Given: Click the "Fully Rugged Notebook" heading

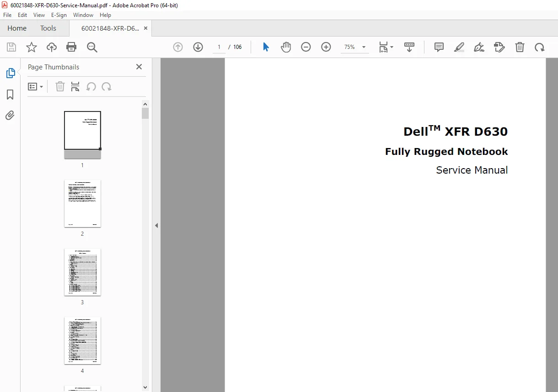Looking at the screenshot, I should tap(446, 152).
